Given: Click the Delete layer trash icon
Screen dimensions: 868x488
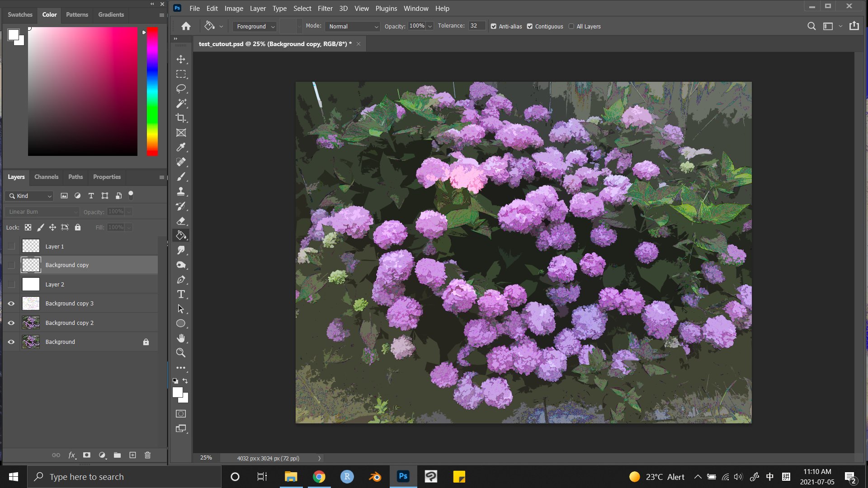Looking at the screenshot, I should [x=147, y=455].
